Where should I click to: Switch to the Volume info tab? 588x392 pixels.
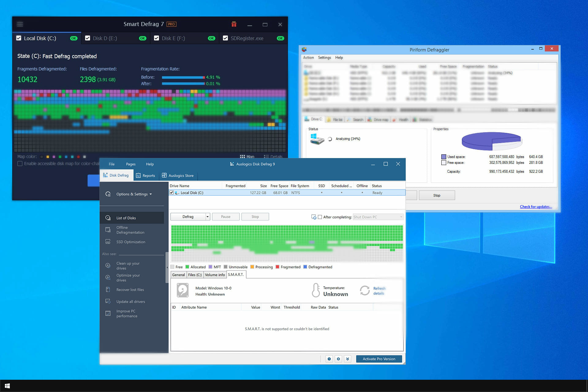coord(215,275)
